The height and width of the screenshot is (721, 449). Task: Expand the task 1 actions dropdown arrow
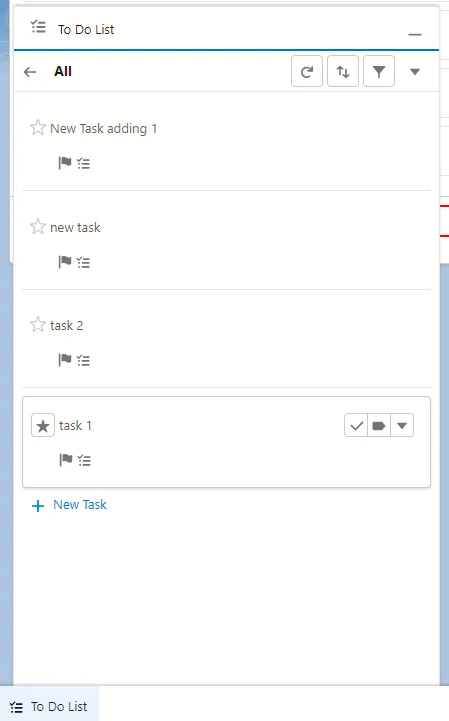[x=402, y=425]
